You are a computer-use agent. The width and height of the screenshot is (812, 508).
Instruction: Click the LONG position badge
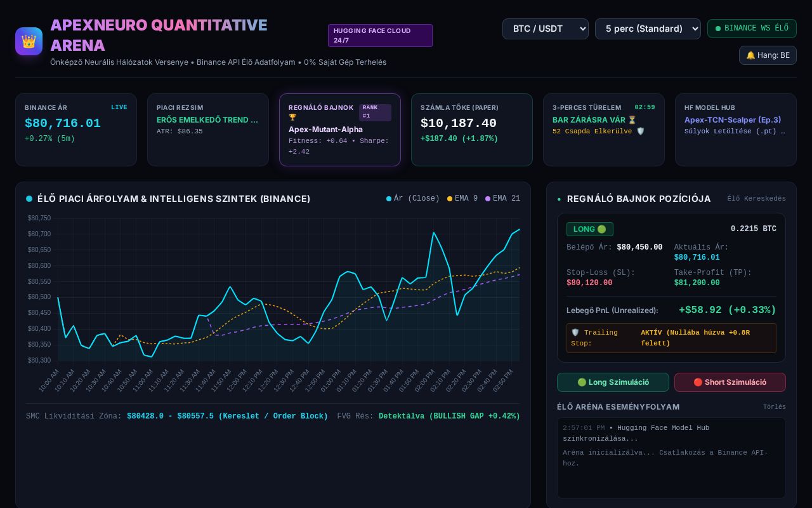pyautogui.click(x=590, y=229)
